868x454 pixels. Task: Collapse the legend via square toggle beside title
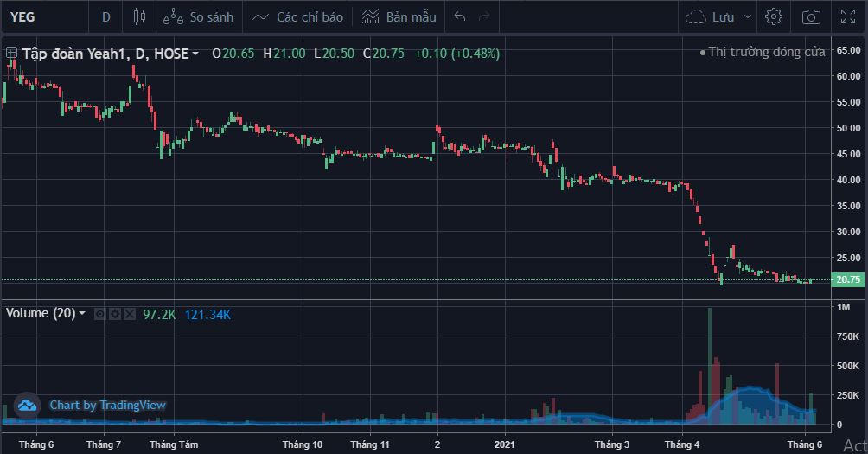pos(11,54)
